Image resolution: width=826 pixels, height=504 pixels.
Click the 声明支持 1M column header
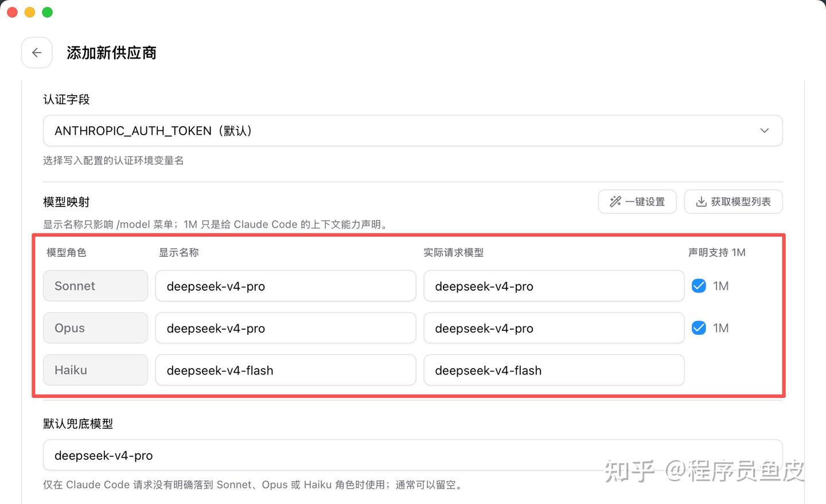click(716, 252)
